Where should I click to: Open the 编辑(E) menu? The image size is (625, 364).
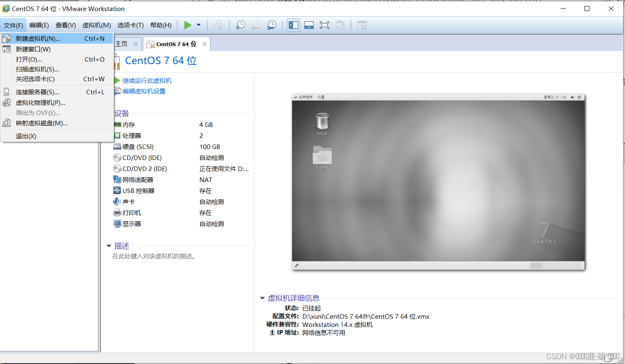[x=39, y=25]
